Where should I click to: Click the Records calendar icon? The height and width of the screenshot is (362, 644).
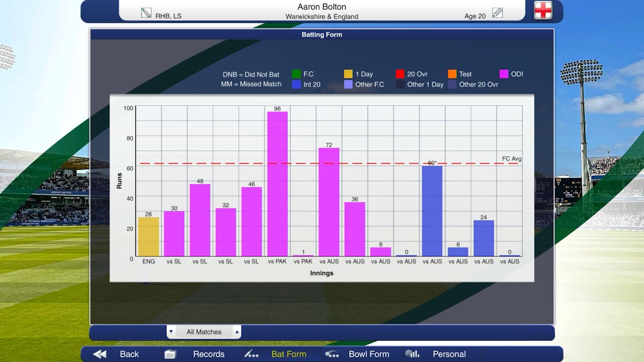[x=170, y=354]
